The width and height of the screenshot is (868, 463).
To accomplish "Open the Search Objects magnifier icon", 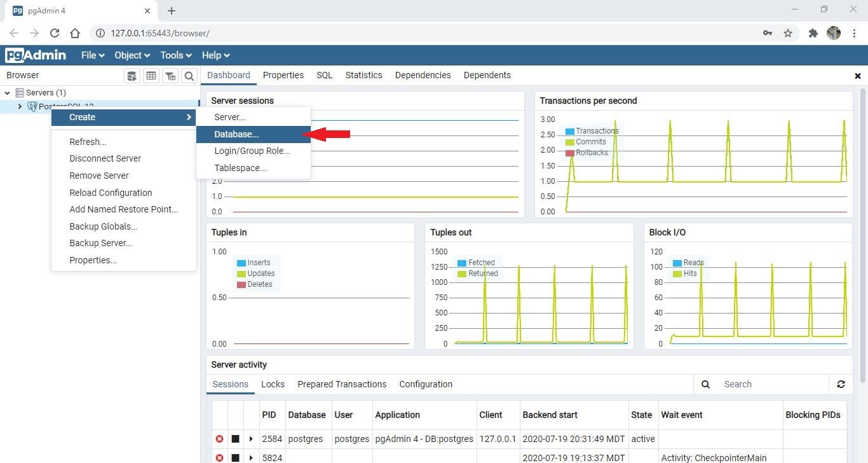I will pyautogui.click(x=189, y=76).
